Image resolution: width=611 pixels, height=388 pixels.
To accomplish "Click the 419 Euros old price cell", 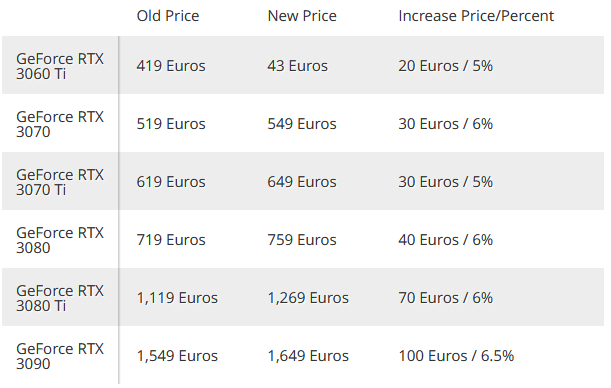I will click(171, 66).
